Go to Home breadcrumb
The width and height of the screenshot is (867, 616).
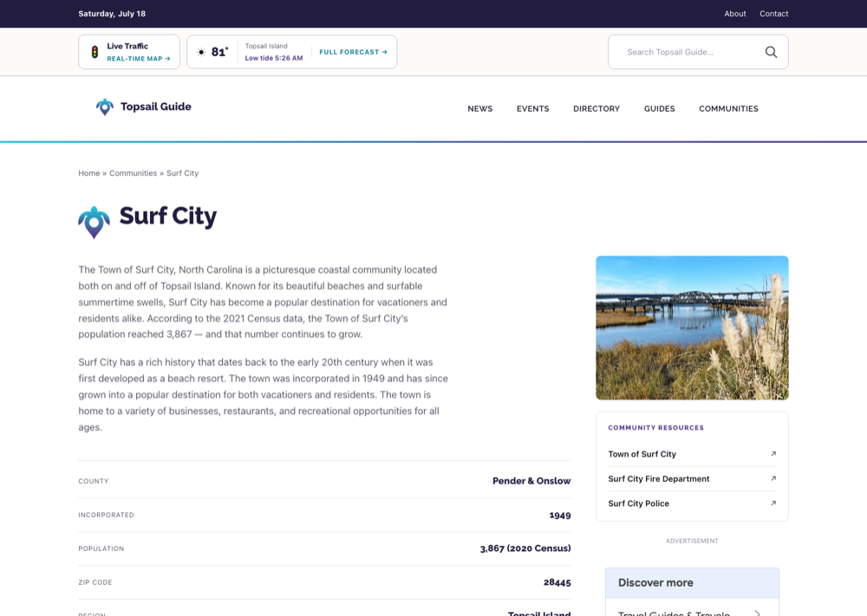click(x=89, y=173)
